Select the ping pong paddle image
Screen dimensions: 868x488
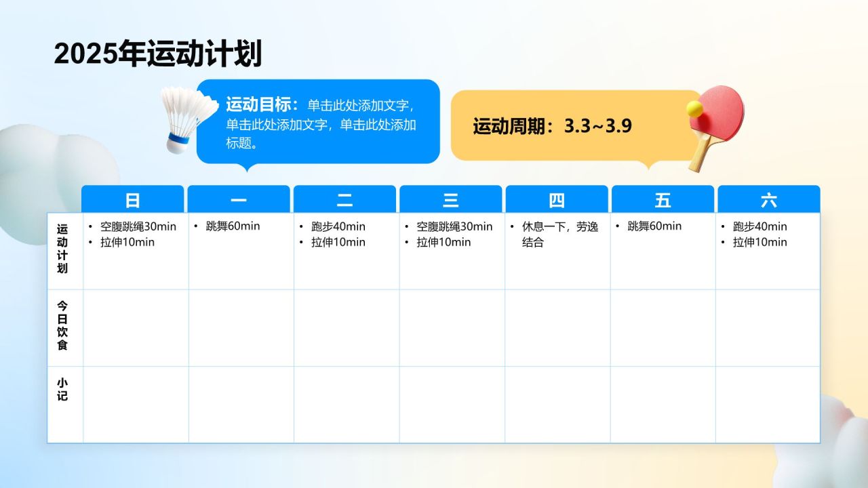(x=715, y=127)
